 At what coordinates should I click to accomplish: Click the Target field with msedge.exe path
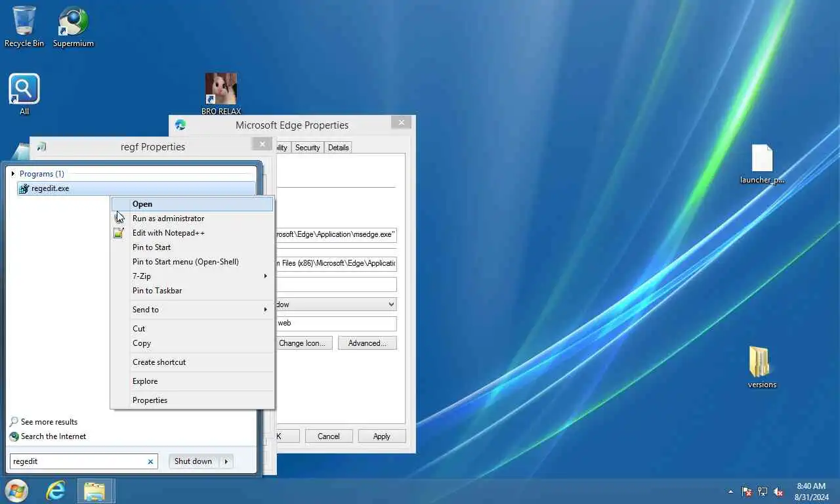pos(335,234)
